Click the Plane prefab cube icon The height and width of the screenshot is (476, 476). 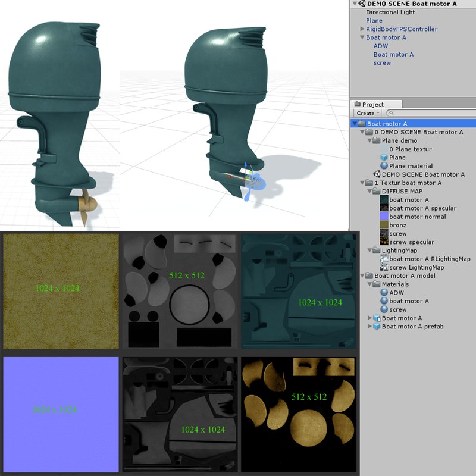point(384,158)
